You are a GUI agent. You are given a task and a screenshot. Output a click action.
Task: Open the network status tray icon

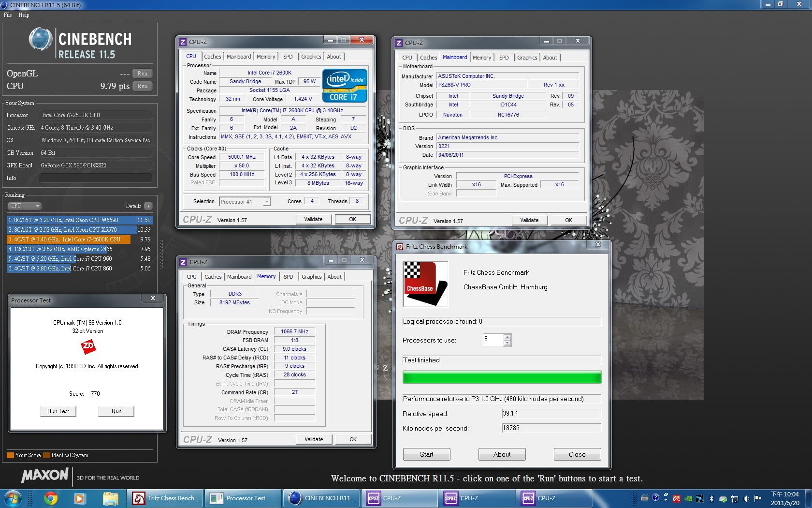735,498
